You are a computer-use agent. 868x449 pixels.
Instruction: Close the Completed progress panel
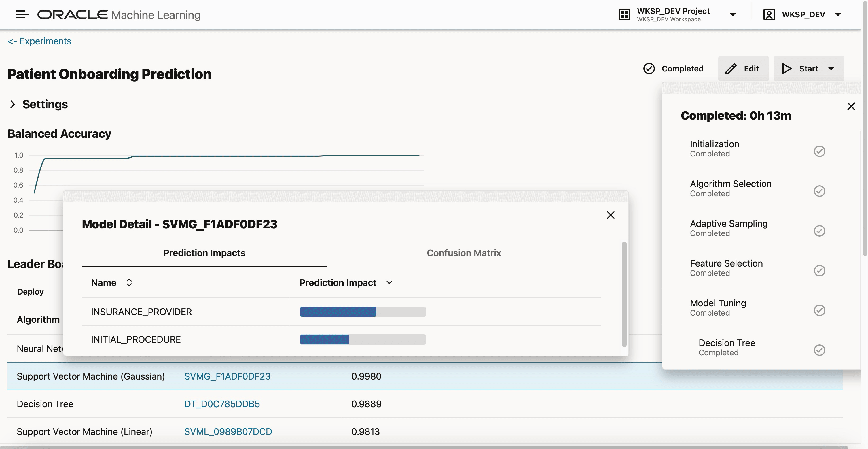click(x=851, y=107)
